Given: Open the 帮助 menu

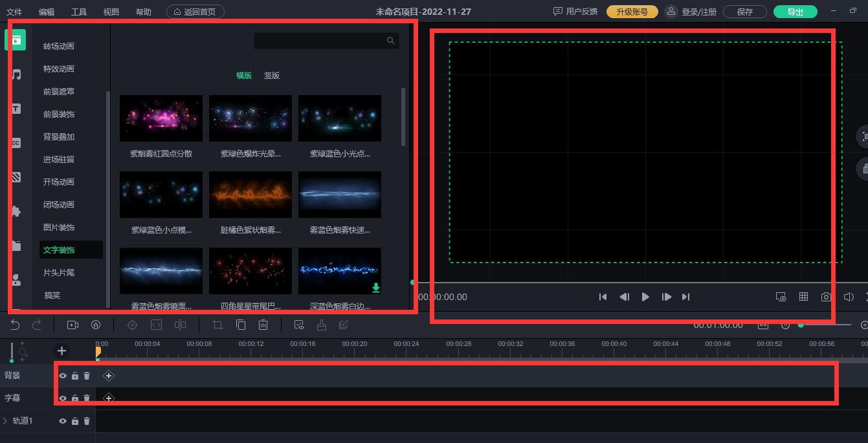Looking at the screenshot, I should coord(143,11).
